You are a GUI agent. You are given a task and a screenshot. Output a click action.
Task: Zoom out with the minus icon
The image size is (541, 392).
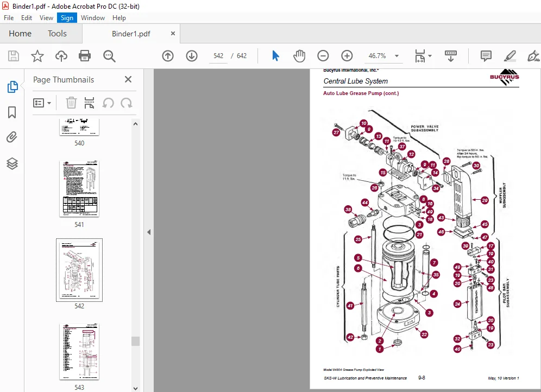tap(323, 56)
